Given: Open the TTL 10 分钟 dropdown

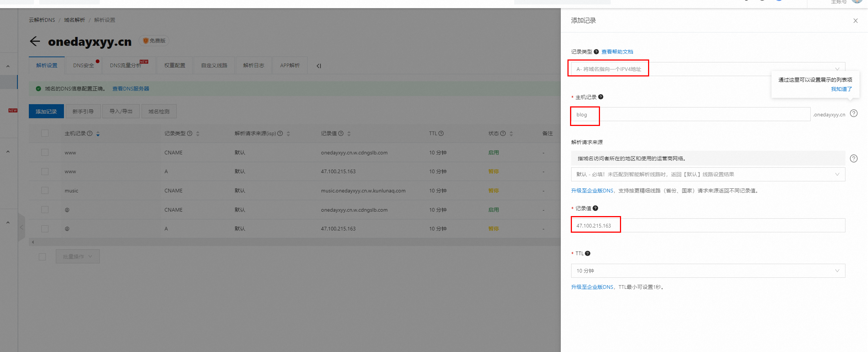Looking at the screenshot, I should (x=708, y=271).
